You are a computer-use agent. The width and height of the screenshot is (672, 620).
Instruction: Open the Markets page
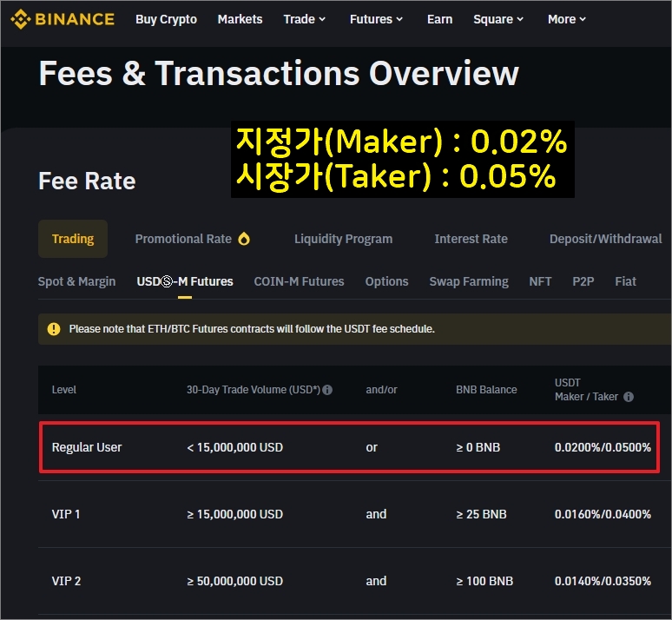[x=240, y=19]
